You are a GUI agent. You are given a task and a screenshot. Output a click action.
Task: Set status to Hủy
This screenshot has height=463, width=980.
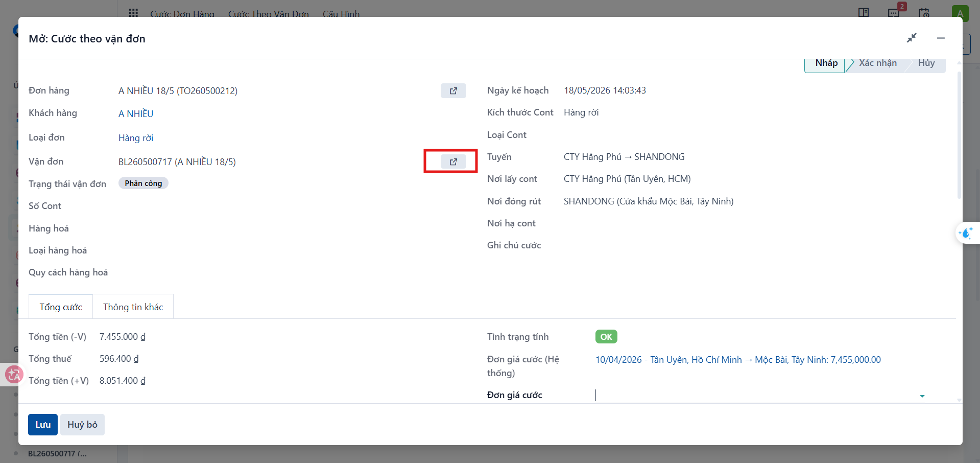(926, 63)
